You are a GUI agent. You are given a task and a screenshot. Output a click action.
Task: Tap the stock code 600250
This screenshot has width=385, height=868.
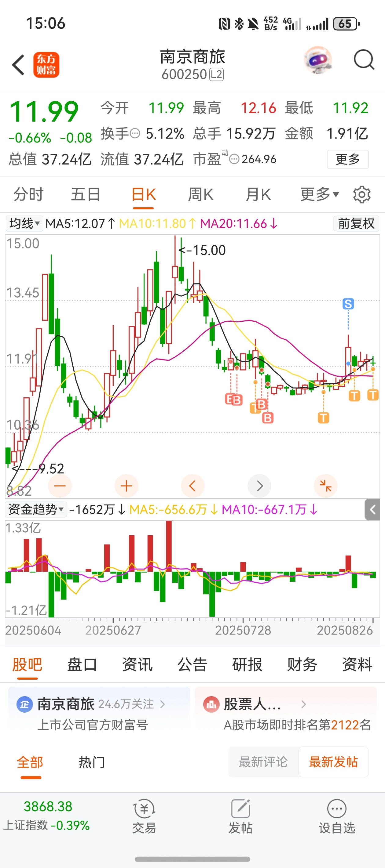tap(184, 74)
